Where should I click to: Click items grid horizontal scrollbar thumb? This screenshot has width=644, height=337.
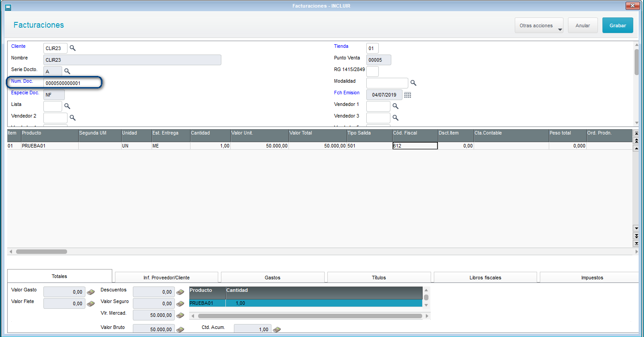pos(42,252)
